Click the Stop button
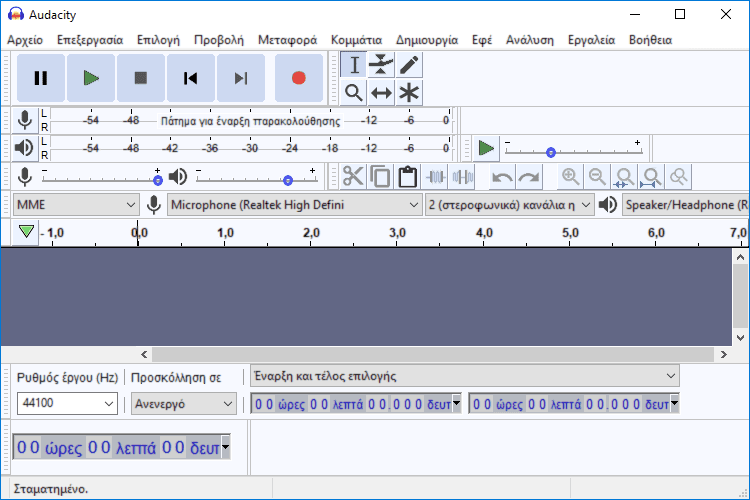Viewport: 750px width, 500px height. [x=141, y=78]
